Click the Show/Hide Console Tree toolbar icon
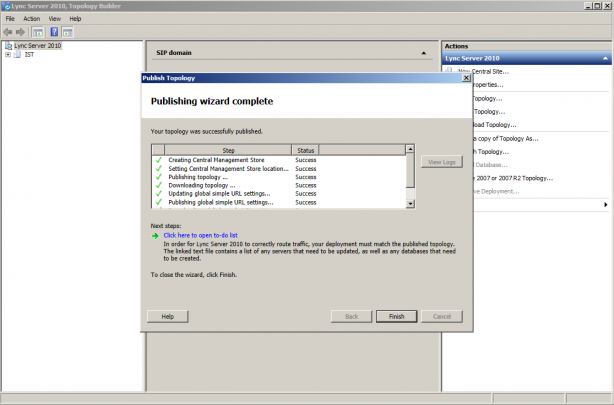This screenshot has height=405, width=614. (38, 32)
